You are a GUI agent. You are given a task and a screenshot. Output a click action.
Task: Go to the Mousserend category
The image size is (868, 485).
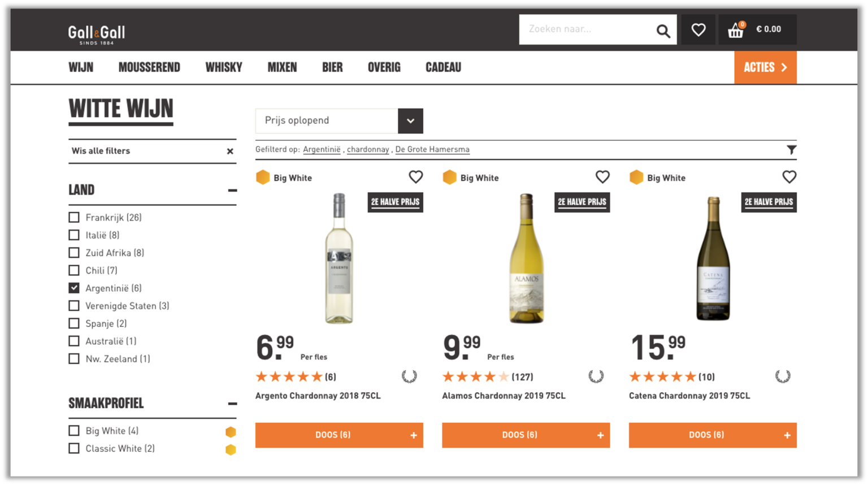[x=149, y=68]
